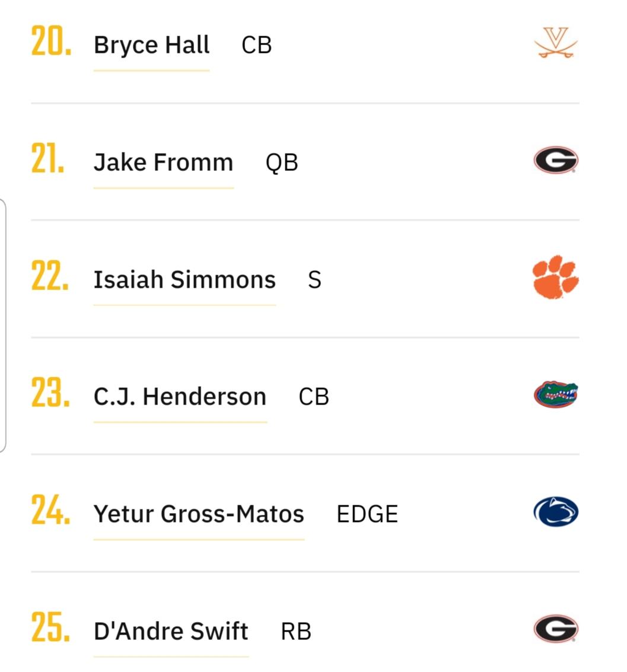
Task: Click the EDGE position label
Action: 367,514
